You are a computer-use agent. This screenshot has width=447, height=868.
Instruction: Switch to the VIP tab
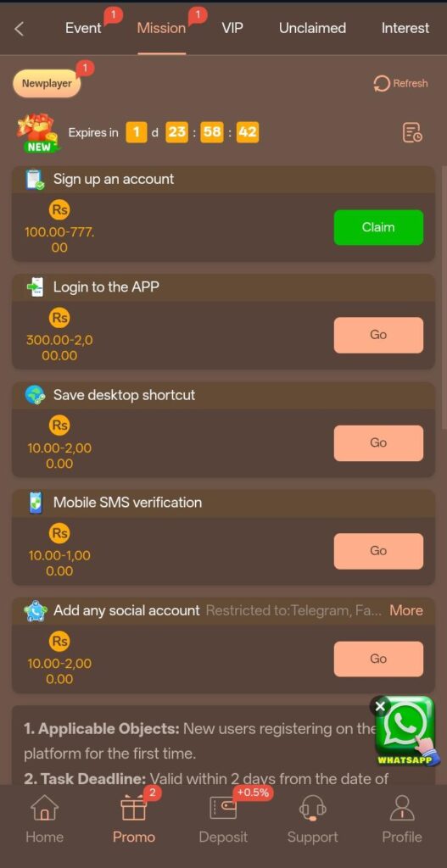tap(232, 28)
